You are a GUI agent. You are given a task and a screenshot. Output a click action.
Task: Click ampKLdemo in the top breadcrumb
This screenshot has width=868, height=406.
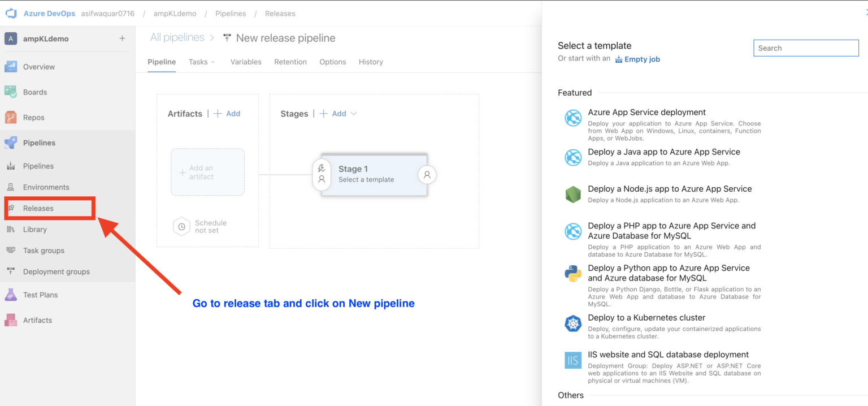click(x=175, y=14)
